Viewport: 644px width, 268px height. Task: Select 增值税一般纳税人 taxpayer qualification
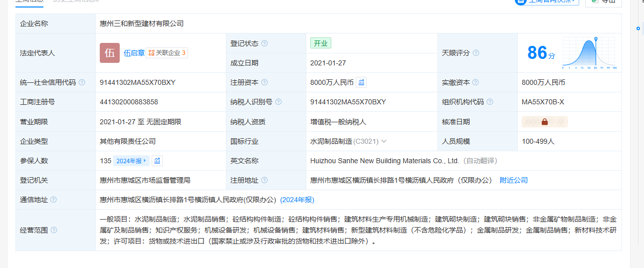click(x=338, y=122)
